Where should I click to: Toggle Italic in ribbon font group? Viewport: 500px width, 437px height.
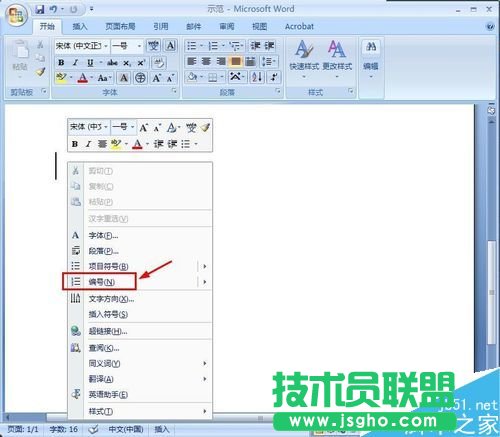click(x=75, y=63)
